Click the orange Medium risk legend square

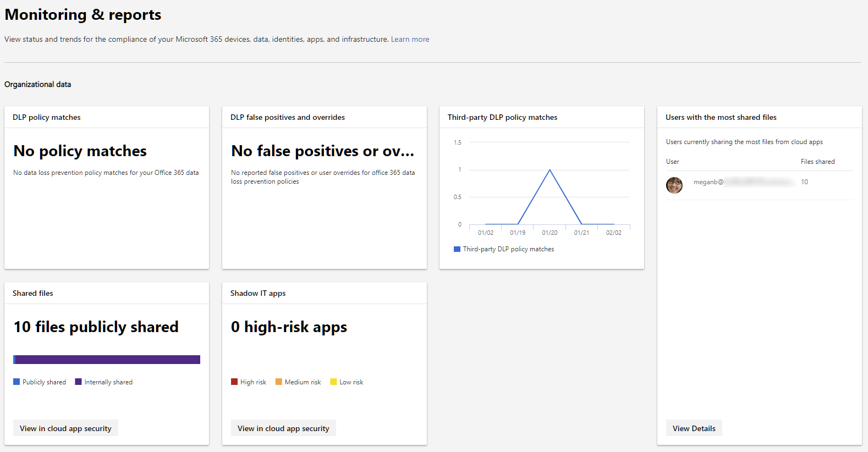[279, 382]
